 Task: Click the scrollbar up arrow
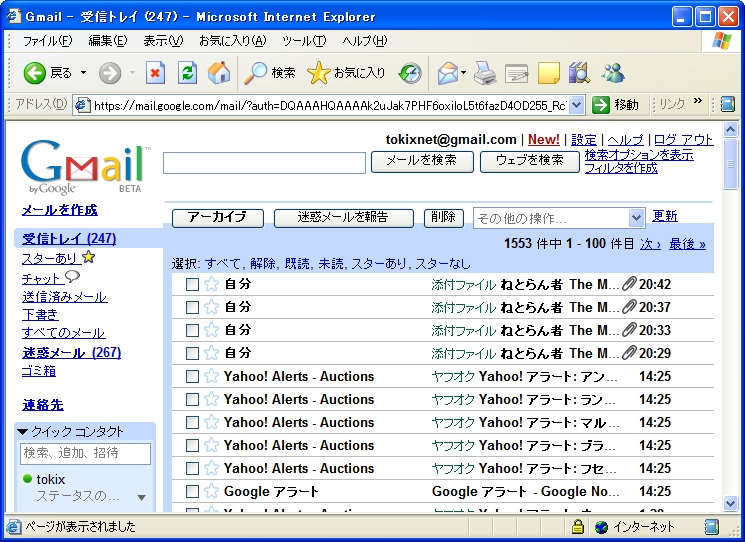[730, 130]
